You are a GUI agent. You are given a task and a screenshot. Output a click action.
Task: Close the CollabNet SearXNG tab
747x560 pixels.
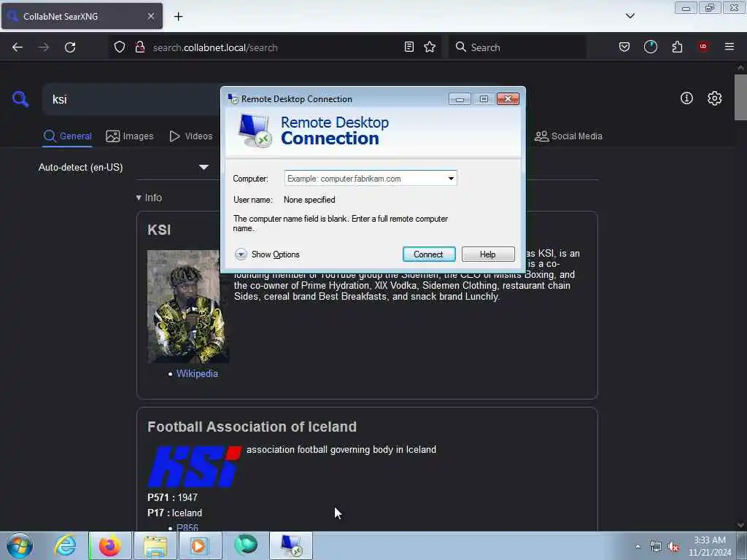[150, 16]
